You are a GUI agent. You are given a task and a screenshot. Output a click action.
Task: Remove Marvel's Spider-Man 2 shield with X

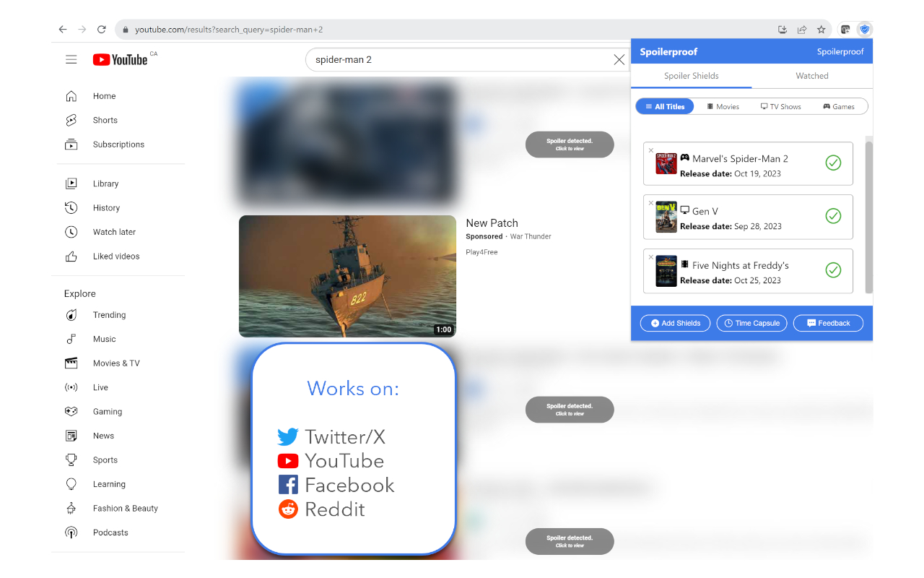[x=651, y=150]
